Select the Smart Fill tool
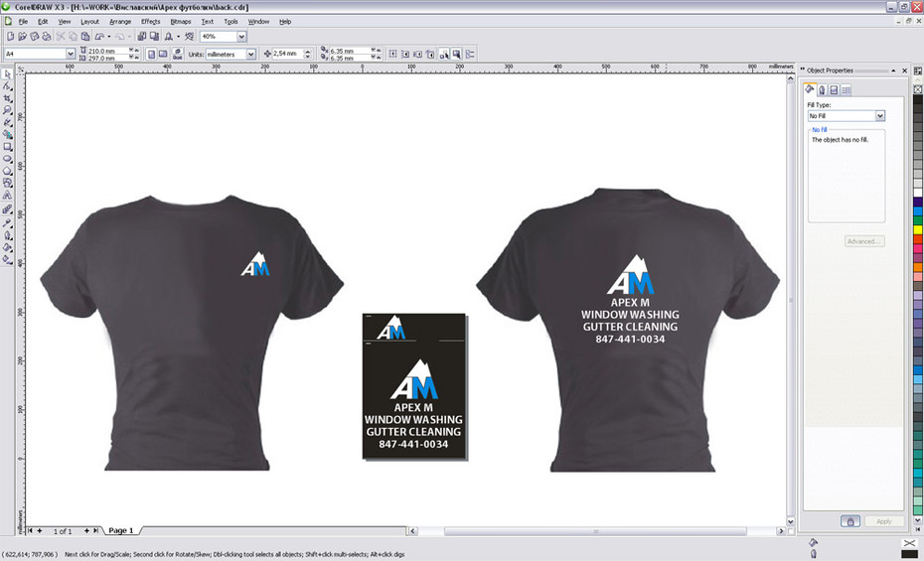Screen dimensions: 924x561 pos(7,134)
